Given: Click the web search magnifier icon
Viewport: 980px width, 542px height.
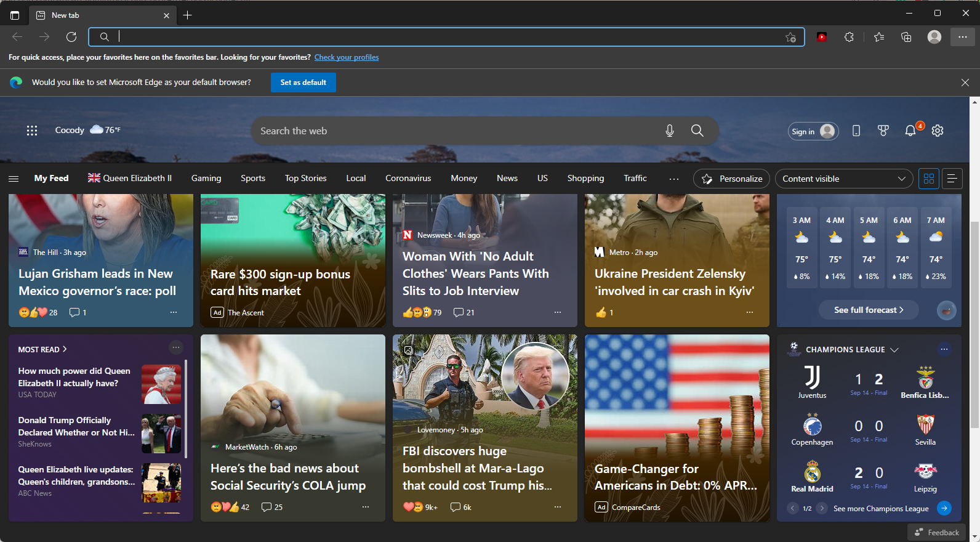Looking at the screenshot, I should pos(697,131).
